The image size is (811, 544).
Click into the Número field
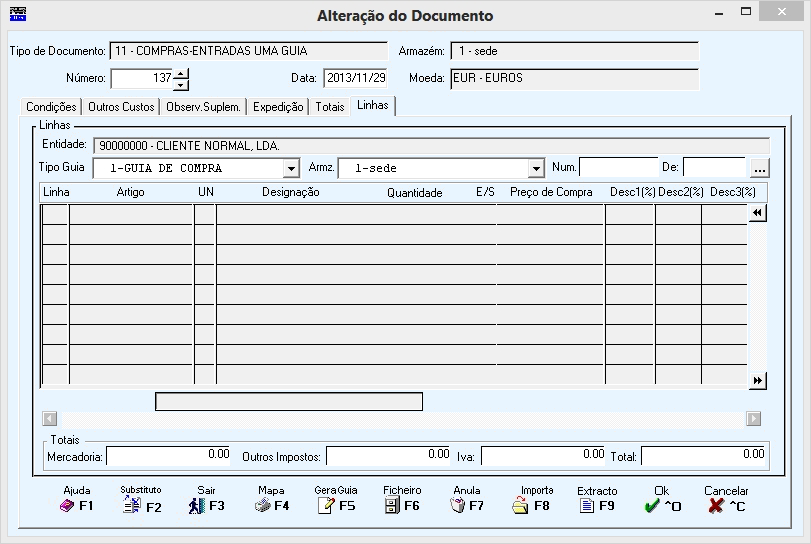point(142,79)
